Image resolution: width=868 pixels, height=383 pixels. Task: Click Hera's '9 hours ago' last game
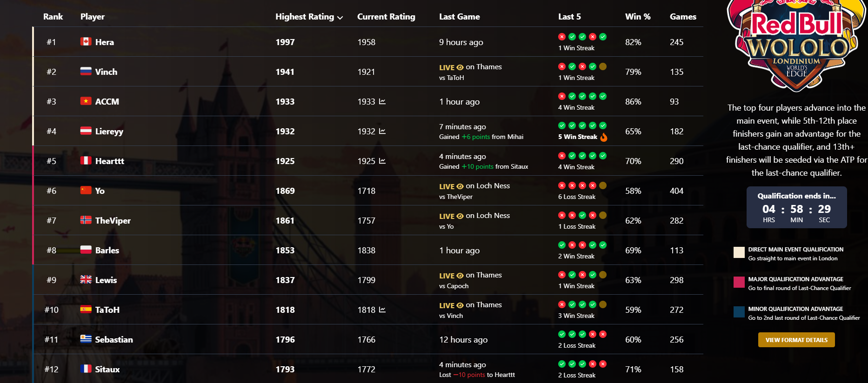(x=461, y=42)
